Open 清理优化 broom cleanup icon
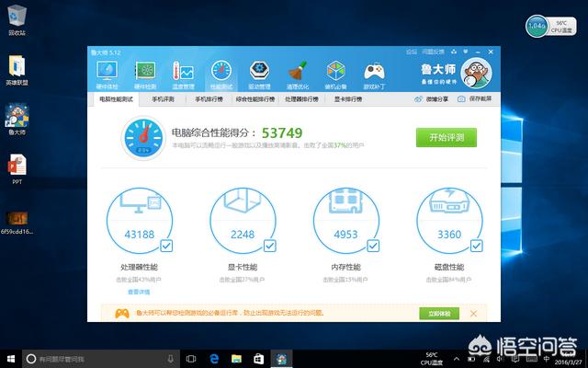The image size is (588, 368). (298, 73)
